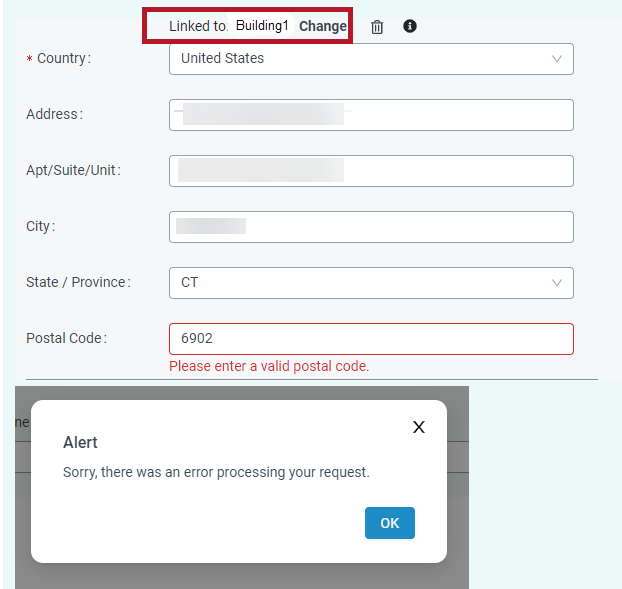Click into the City text field
622x589 pixels.
[x=371, y=227]
